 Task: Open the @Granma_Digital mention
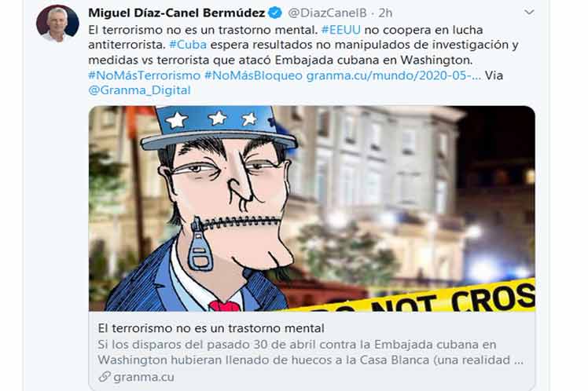[139, 90]
